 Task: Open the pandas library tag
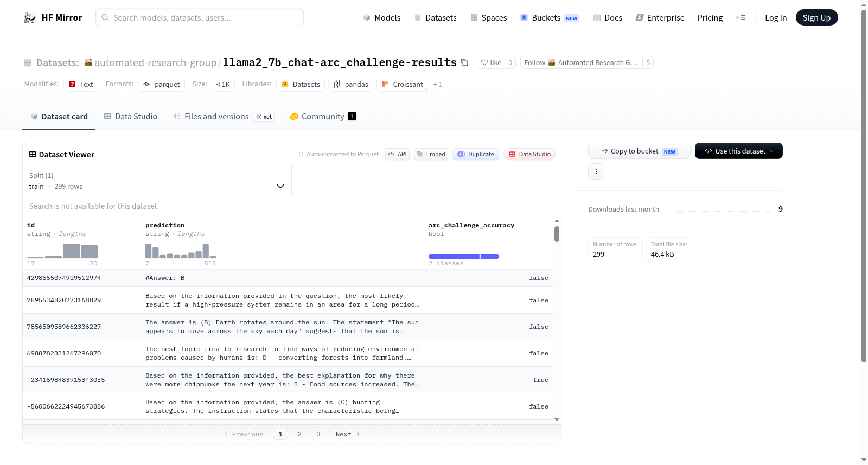pos(351,84)
